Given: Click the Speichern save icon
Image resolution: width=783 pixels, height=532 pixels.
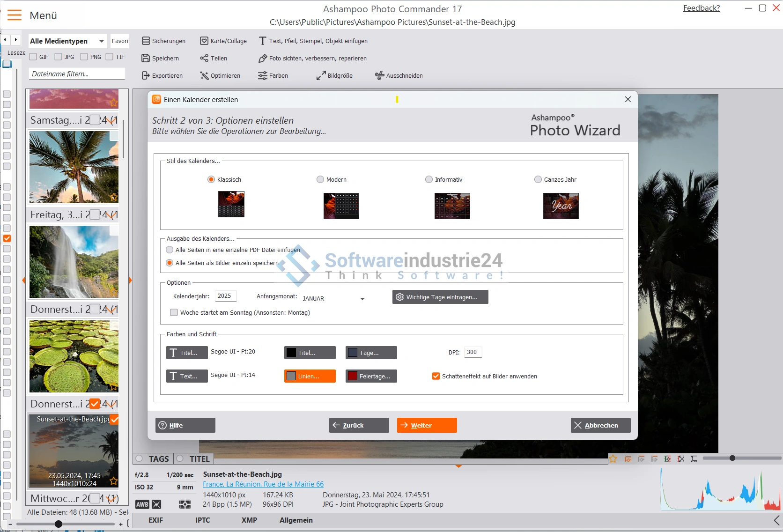Looking at the screenshot, I should point(146,59).
